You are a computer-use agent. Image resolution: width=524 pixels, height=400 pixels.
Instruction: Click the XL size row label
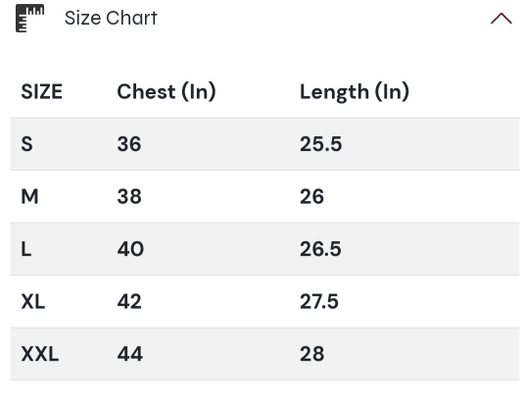(33, 301)
